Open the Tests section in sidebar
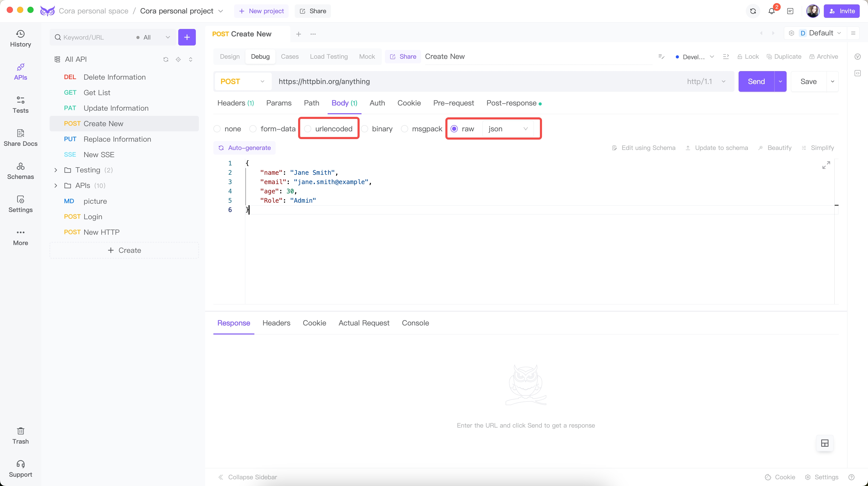Viewport: 868px width, 486px height. pos(20,104)
